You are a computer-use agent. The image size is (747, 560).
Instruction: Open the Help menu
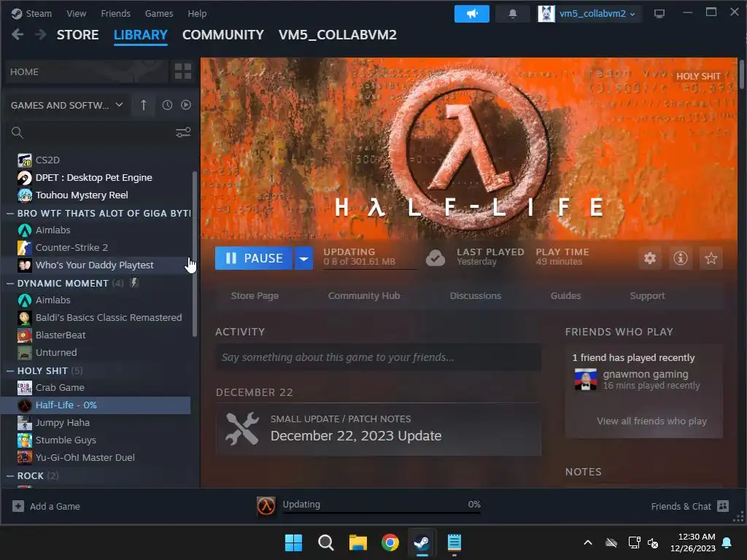pyautogui.click(x=197, y=13)
